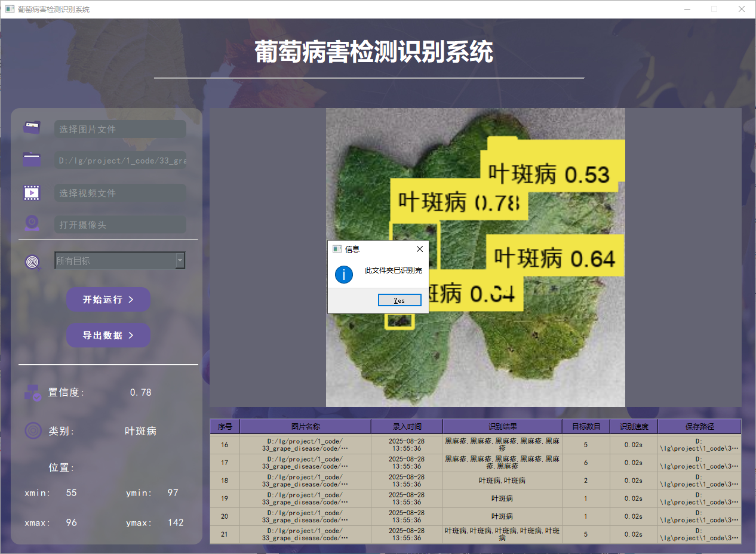Click the 识别结果 column header
Screen dimensions: 756x554
(502, 426)
